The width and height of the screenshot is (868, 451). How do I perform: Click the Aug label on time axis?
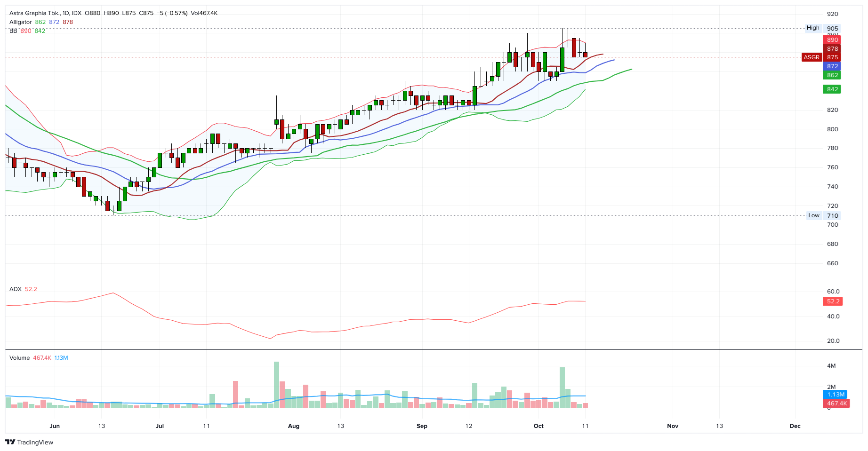[294, 426]
